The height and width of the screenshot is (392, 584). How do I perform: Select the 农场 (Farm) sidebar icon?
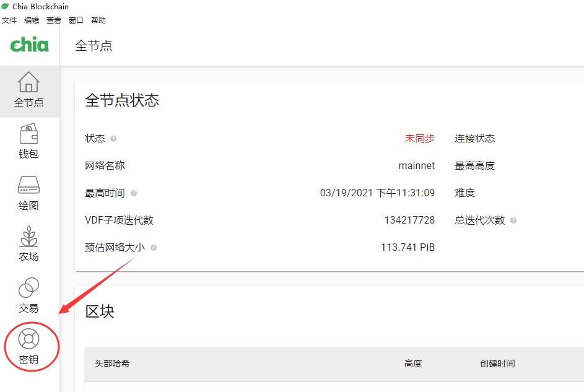pos(28,243)
